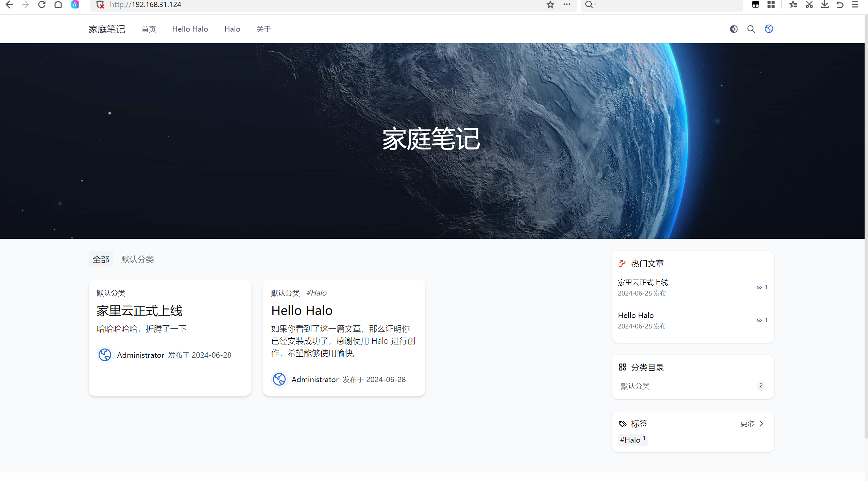Click view count eye icon for 家里云正式上线
Screen dimensions: 868x481
click(759, 288)
